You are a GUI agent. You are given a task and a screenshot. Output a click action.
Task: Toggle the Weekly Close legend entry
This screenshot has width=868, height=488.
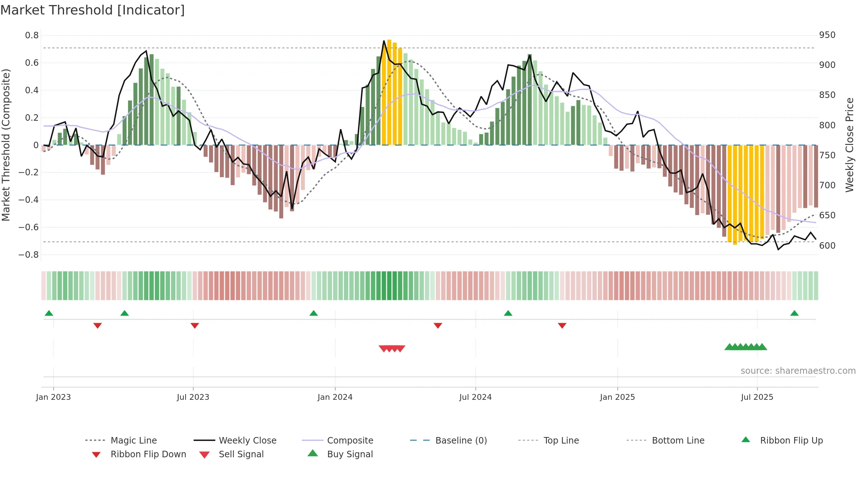(235, 440)
